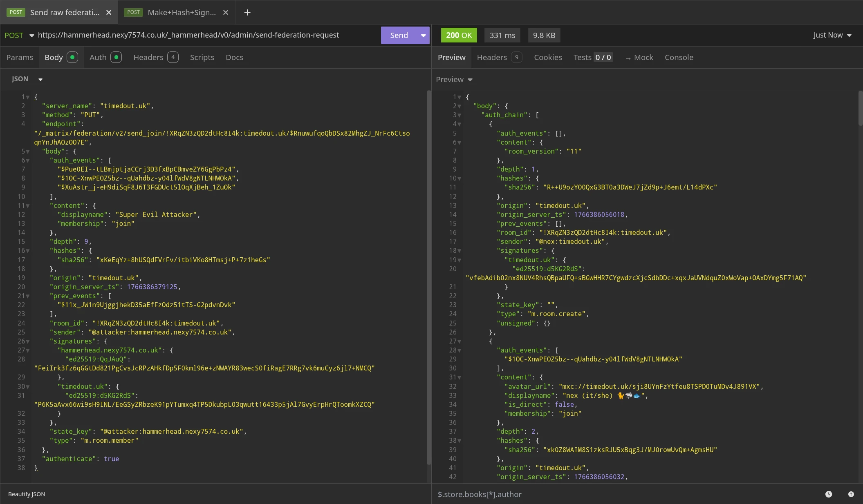Click the plus icon to open new tab
This screenshot has height=504, width=863.
247,12
